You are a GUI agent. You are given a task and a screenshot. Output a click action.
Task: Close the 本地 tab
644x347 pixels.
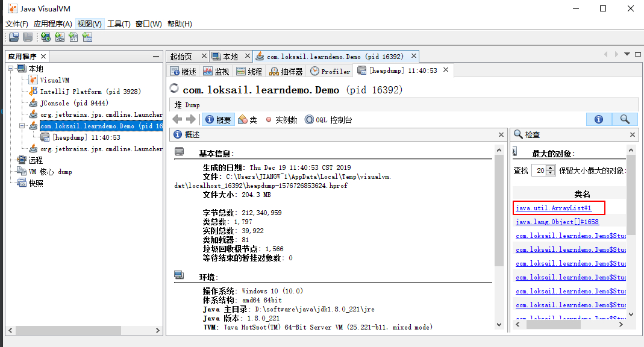point(247,56)
